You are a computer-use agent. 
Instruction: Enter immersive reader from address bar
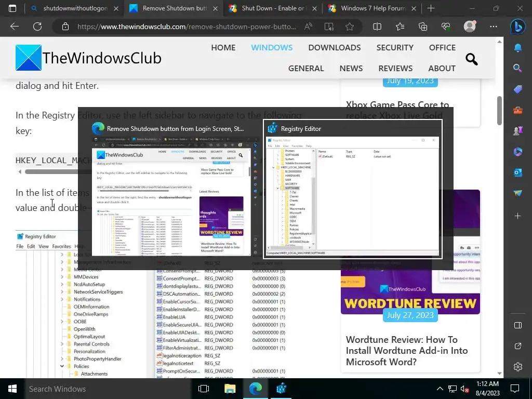329,26
